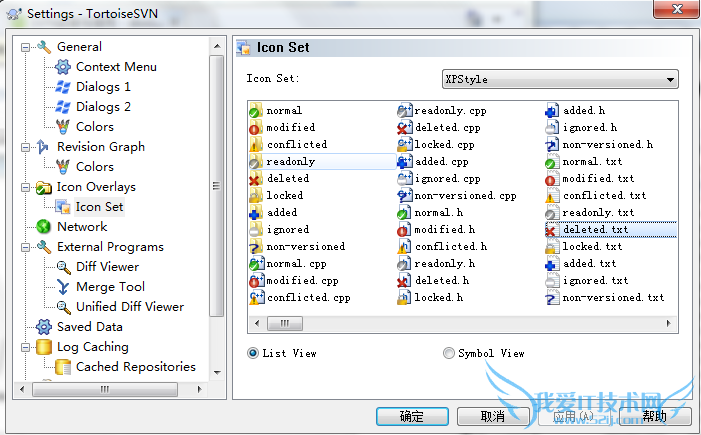The height and width of the screenshot is (435, 701).
Task: Click the 确定 (OK) button
Action: click(412, 416)
